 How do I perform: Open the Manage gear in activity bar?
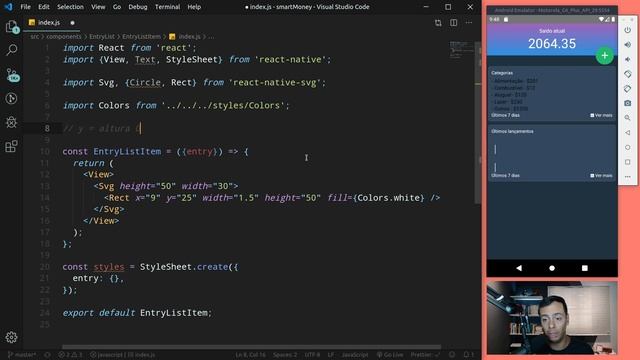pyautogui.click(x=11, y=337)
